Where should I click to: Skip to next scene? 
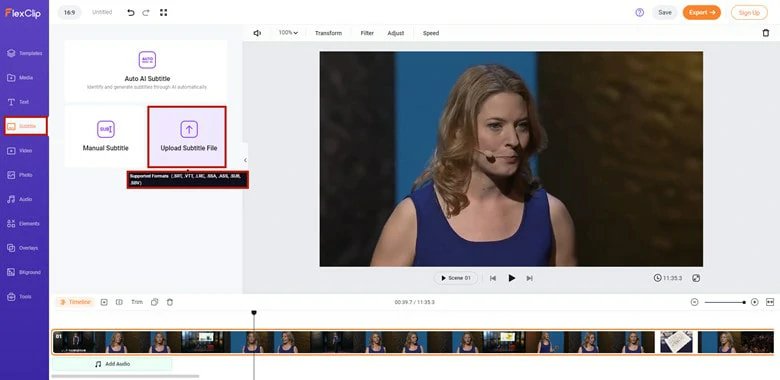click(x=529, y=278)
